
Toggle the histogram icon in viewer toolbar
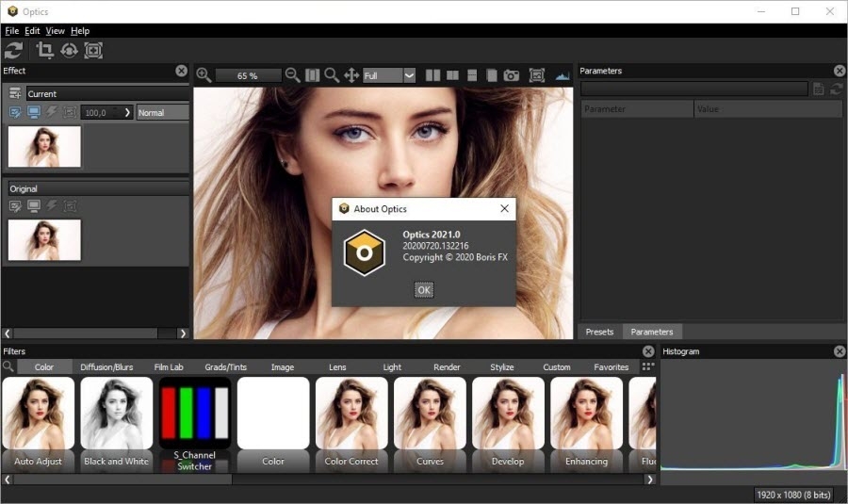click(563, 75)
